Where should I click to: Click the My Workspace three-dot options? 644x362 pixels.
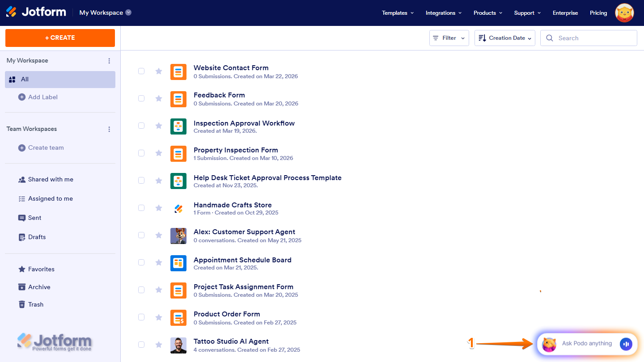(109, 61)
